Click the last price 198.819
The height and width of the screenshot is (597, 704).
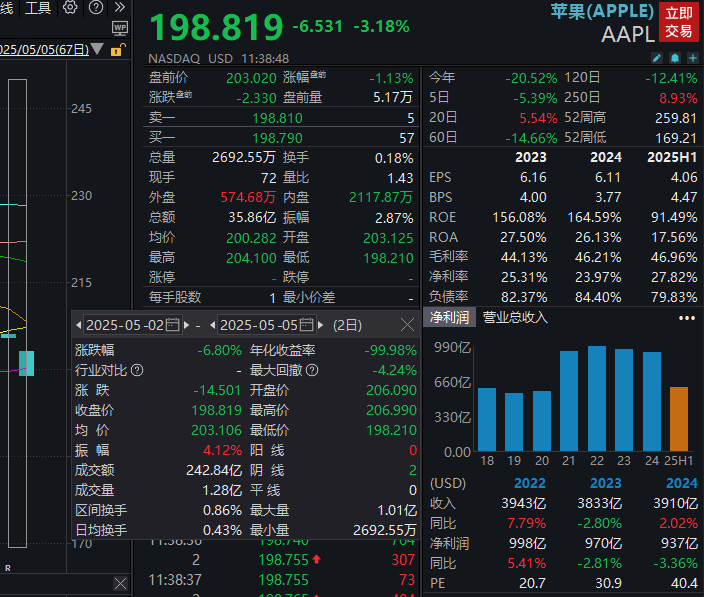click(x=216, y=27)
